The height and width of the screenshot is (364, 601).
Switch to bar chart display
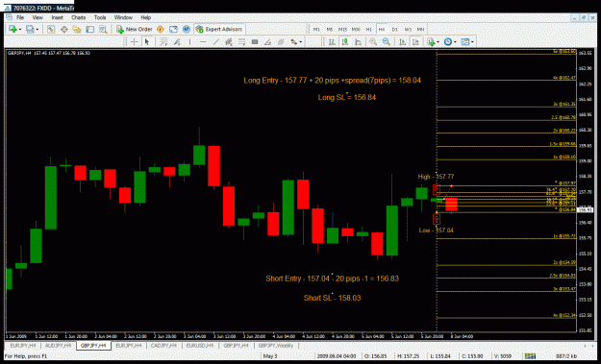pyautogui.click(x=332, y=41)
